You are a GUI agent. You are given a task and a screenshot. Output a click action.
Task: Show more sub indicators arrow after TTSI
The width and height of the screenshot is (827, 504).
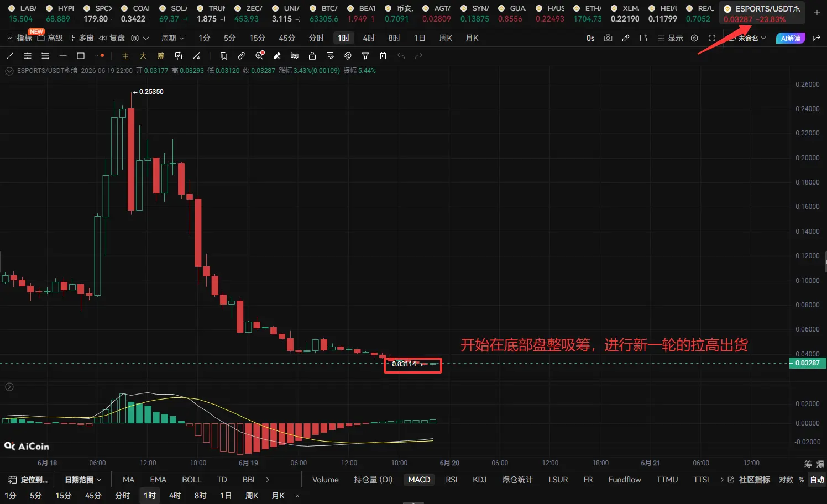(721, 480)
